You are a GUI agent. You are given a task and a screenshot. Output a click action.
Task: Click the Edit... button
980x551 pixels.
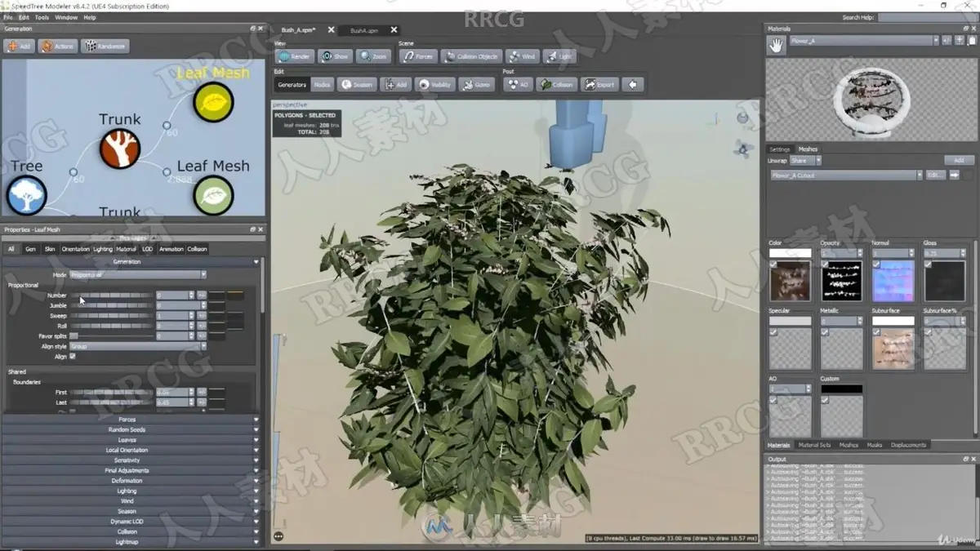point(936,176)
